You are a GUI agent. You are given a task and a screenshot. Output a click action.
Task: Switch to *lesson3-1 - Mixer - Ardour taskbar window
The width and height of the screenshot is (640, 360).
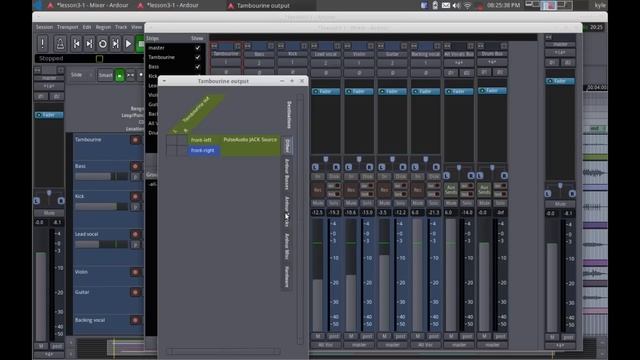87,5
